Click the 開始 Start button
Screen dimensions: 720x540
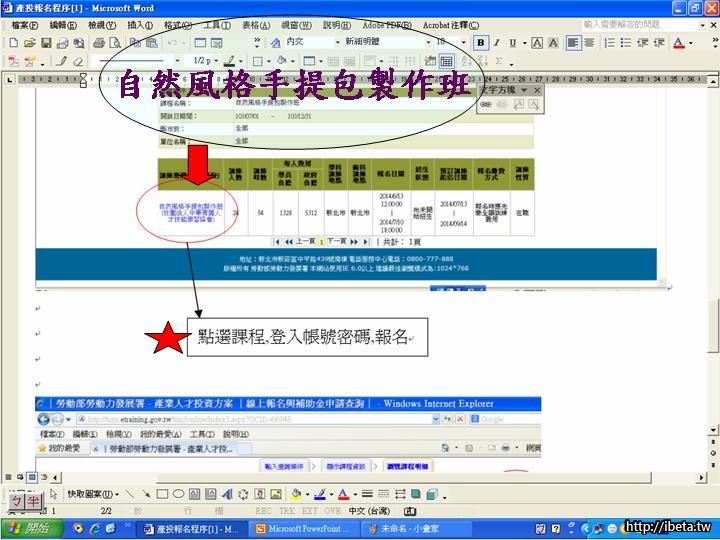(x=28, y=528)
